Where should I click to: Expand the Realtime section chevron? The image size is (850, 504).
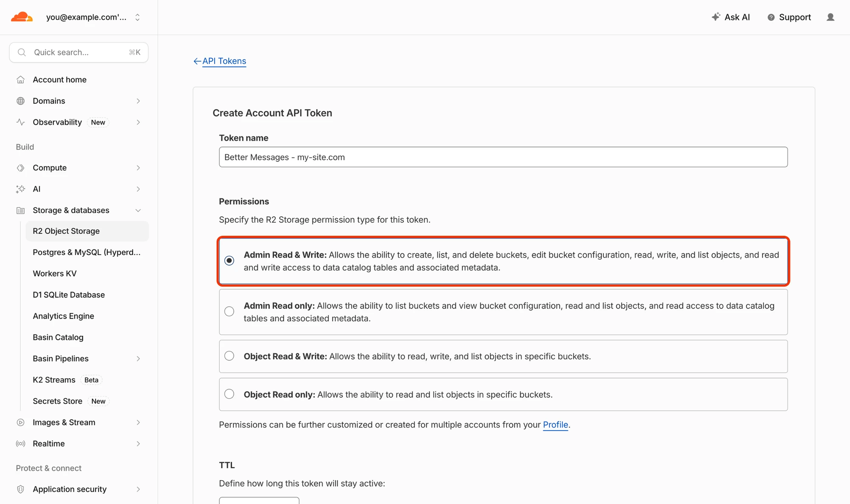click(x=138, y=444)
